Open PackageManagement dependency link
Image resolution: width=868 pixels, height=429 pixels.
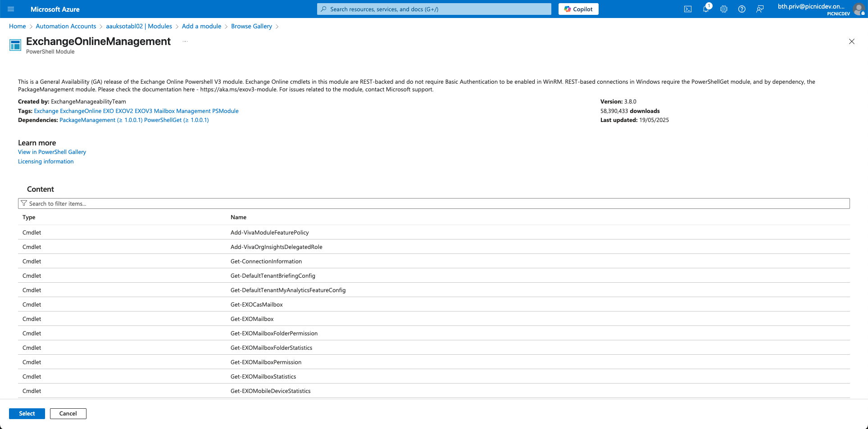pyautogui.click(x=101, y=120)
